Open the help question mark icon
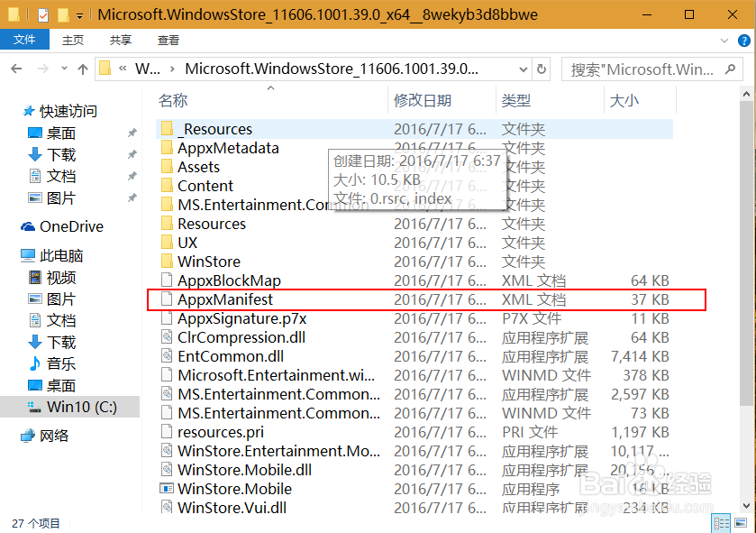Viewport: 756px width, 533px height. (x=744, y=41)
